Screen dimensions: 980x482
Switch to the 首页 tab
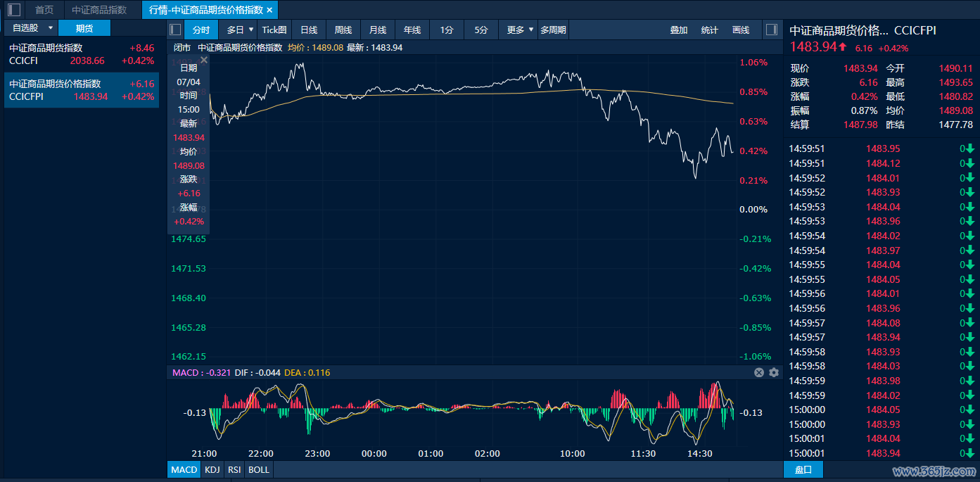(x=44, y=10)
